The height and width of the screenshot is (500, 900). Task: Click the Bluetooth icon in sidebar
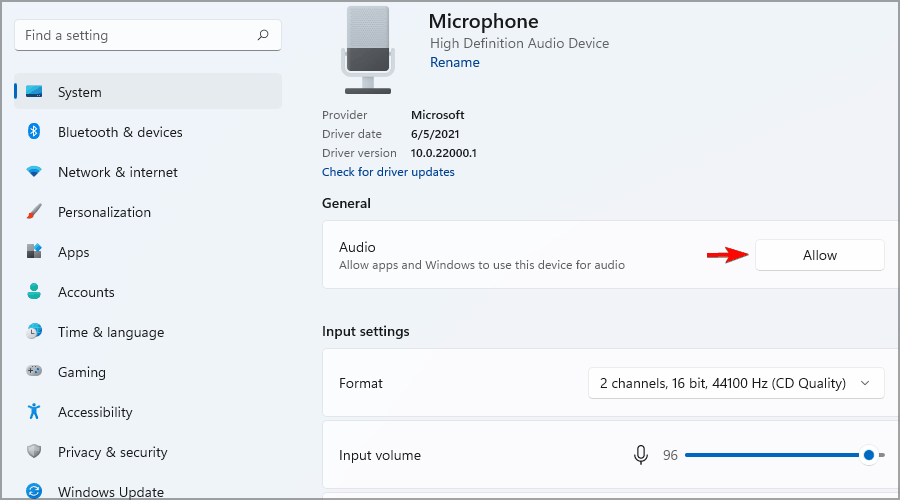[x=34, y=131]
